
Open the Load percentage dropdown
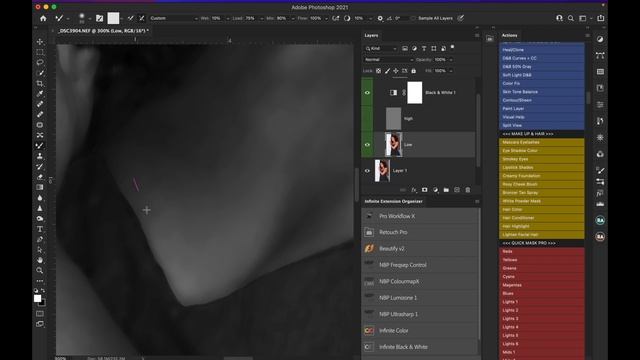click(262, 18)
